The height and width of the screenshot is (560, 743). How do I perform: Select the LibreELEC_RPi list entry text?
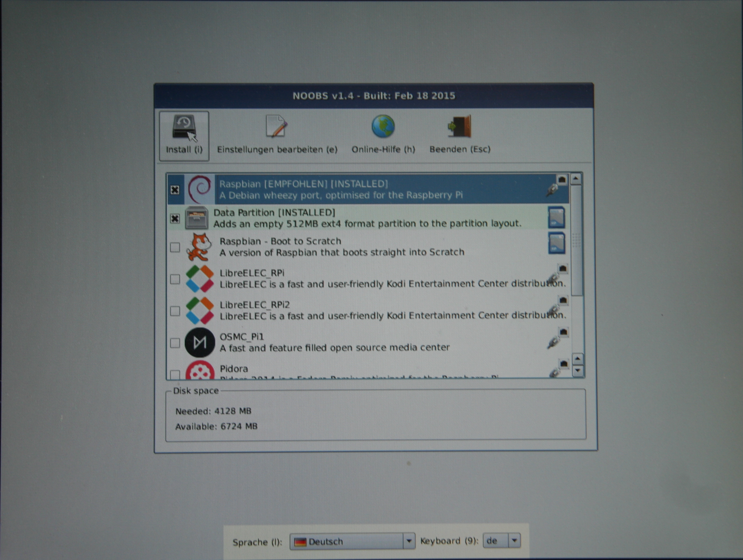pyautogui.click(x=252, y=273)
